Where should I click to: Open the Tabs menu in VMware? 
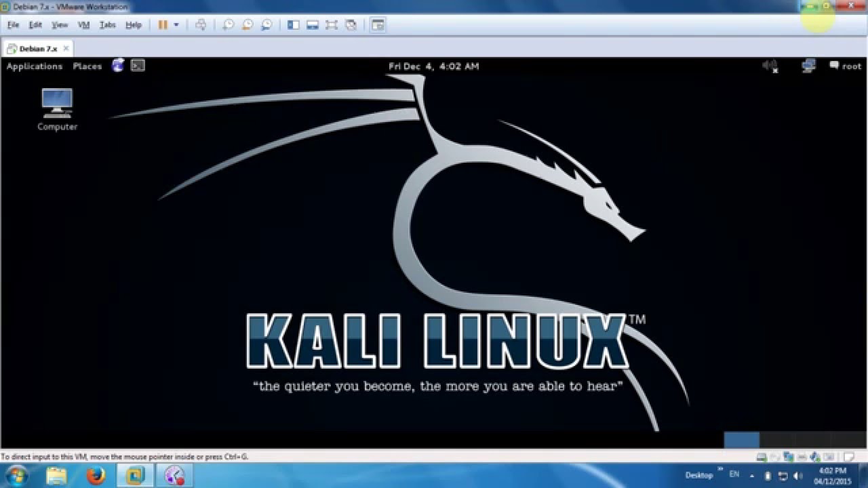(108, 25)
